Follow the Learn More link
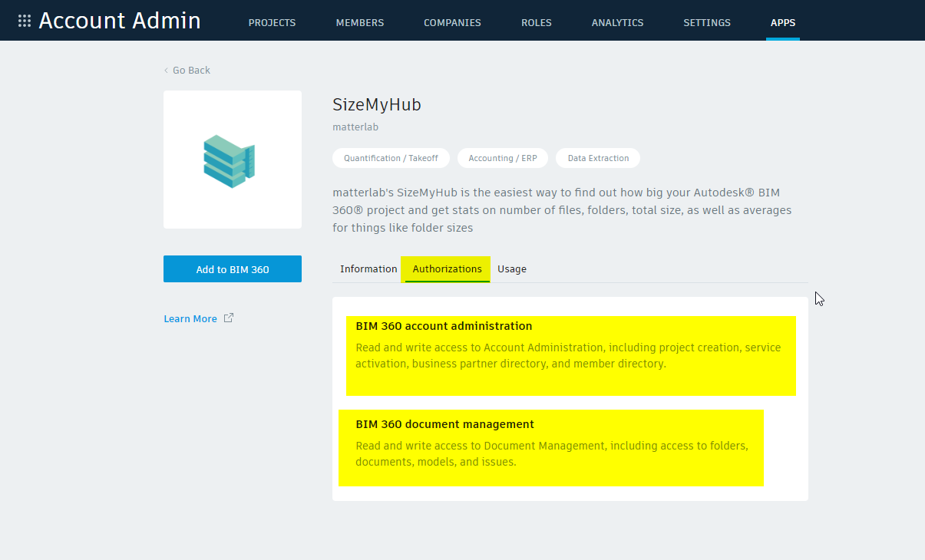925x560 pixels. click(190, 318)
